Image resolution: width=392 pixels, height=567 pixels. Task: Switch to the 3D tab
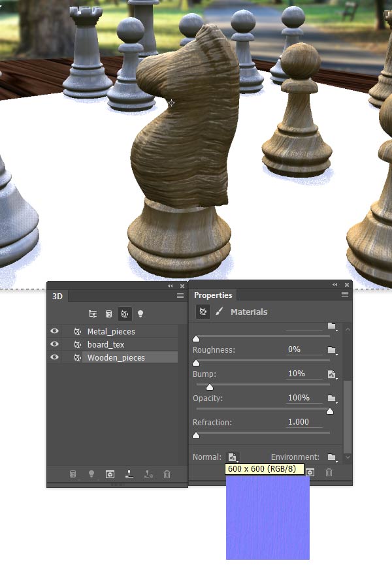pyautogui.click(x=57, y=296)
